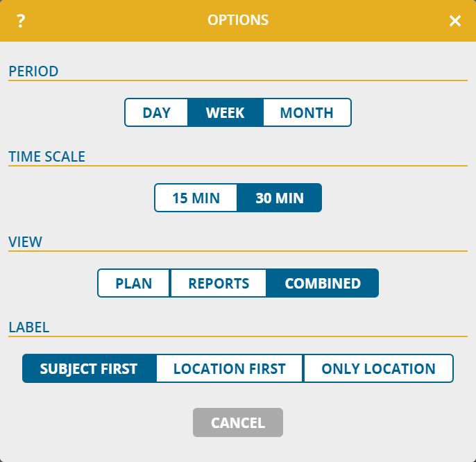This screenshot has width=476, height=462.
Task: Click the OPTIONS dialog title text
Action: [238, 21]
